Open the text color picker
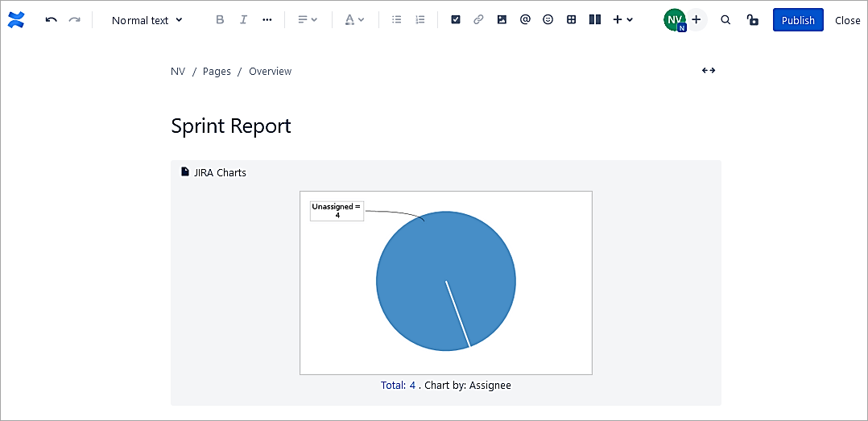The image size is (868, 421). tap(354, 20)
